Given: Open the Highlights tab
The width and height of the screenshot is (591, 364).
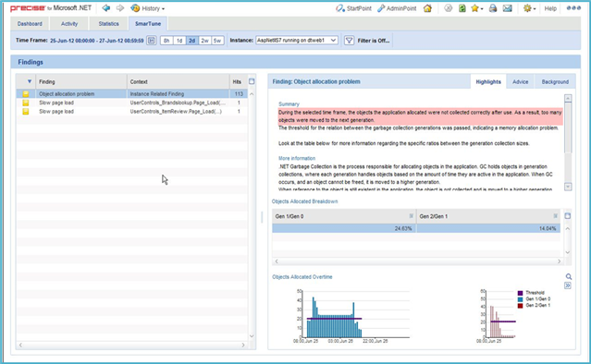Looking at the screenshot, I should coord(488,81).
